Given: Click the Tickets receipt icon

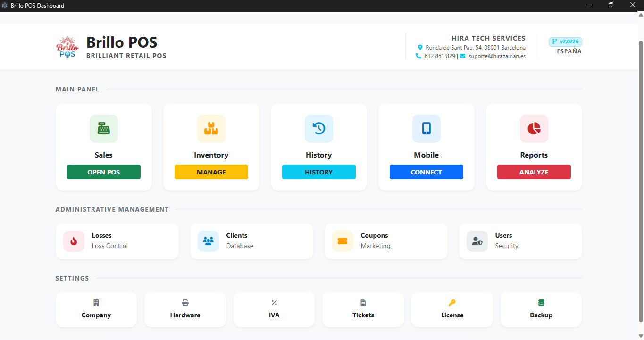Looking at the screenshot, I should (363, 303).
